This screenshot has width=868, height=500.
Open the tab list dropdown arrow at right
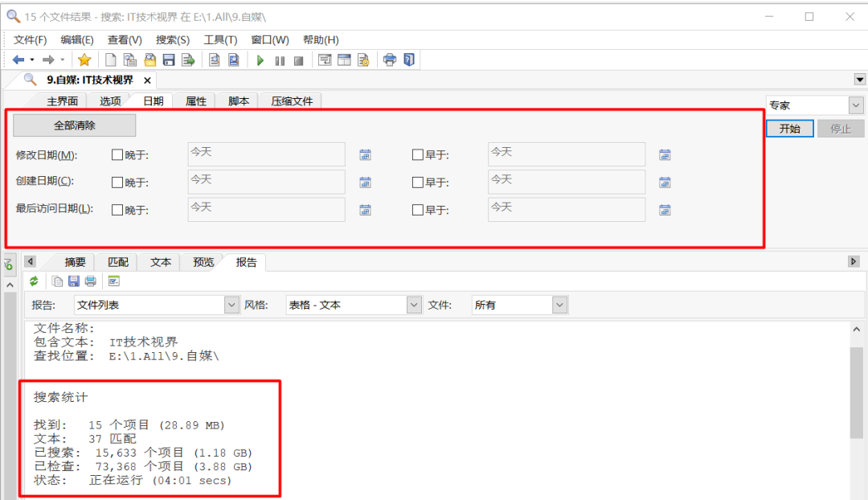(x=860, y=80)
